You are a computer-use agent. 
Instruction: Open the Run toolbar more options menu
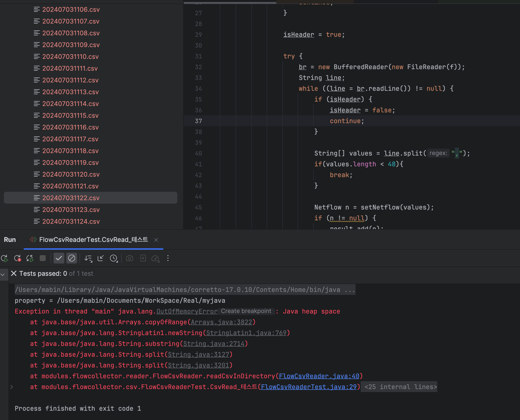point(168,258)
